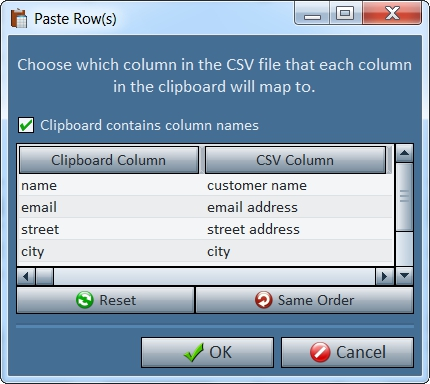Uncheck Clipboard contains column names checkbox
This screenshot has width=430, height=384.
(26, 125)
